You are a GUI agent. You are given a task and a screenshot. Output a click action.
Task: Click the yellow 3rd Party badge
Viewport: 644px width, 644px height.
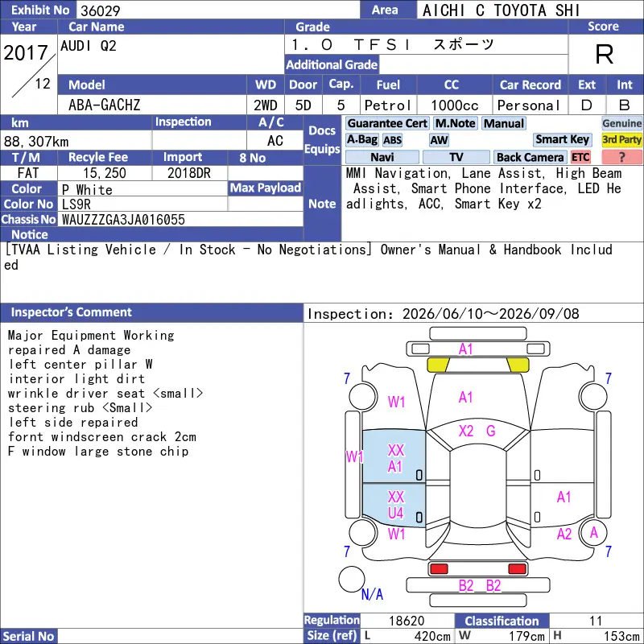(621, 139)
